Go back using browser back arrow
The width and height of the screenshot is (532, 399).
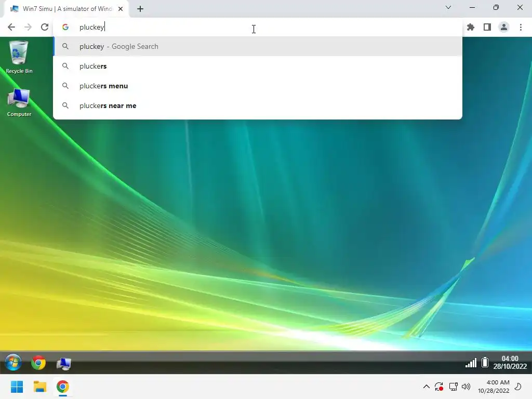(x=11, y=27)
